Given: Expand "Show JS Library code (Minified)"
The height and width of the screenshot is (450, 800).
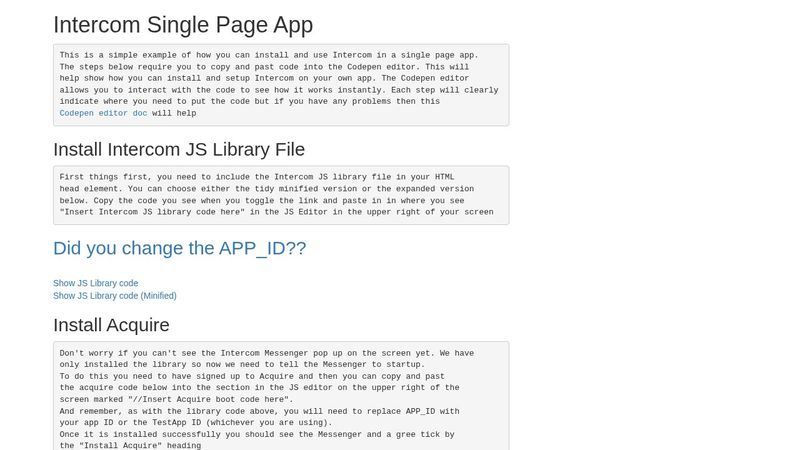Looking at the screenshot, I should (x=115, y=296).
